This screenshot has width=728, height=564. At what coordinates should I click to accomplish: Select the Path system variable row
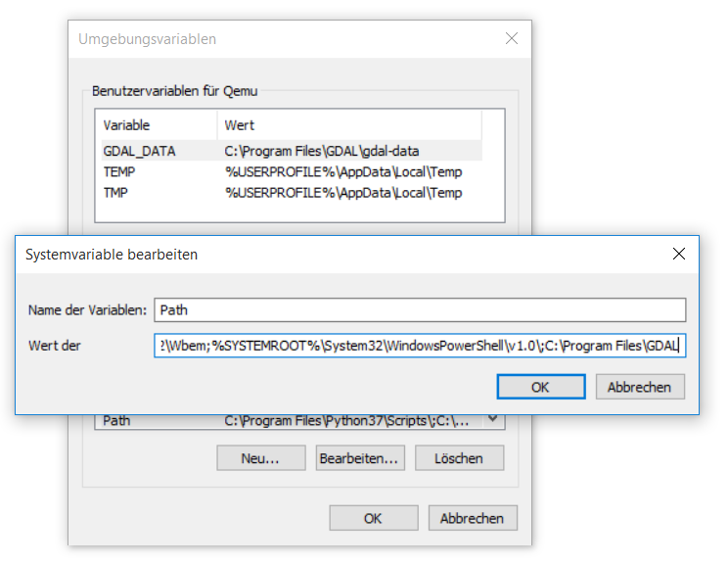click(294, 421)
